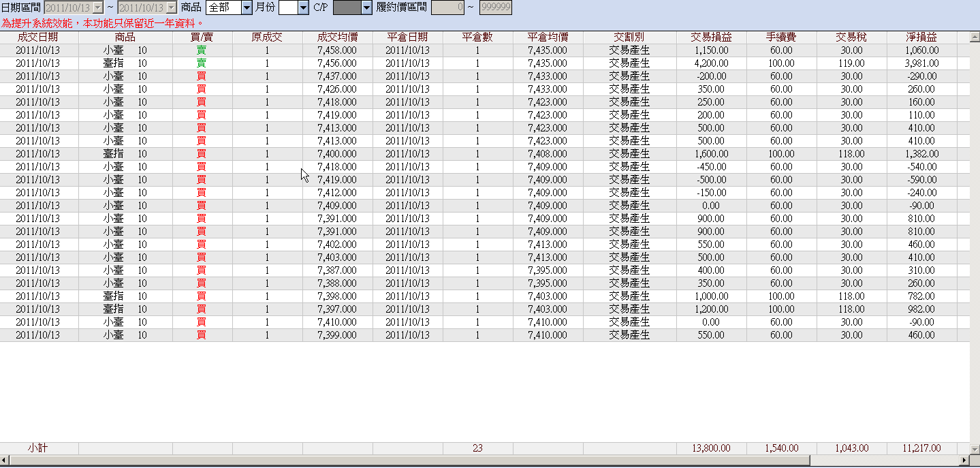Screen dimensions: 980x468
Task: Click the subtotal 交易稅 1,043.00
Action: [x=851, y=448]
